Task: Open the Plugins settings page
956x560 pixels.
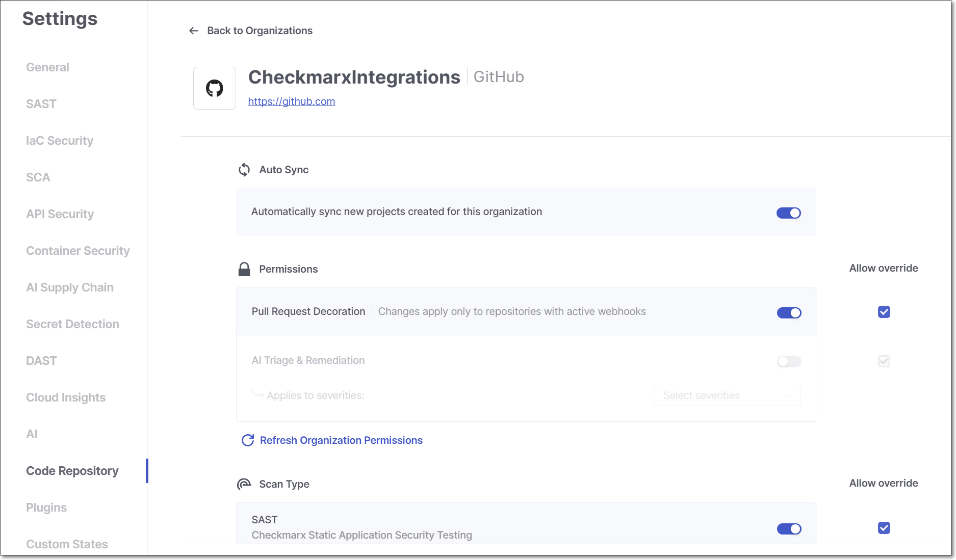Action: click(x=46, y=508)
